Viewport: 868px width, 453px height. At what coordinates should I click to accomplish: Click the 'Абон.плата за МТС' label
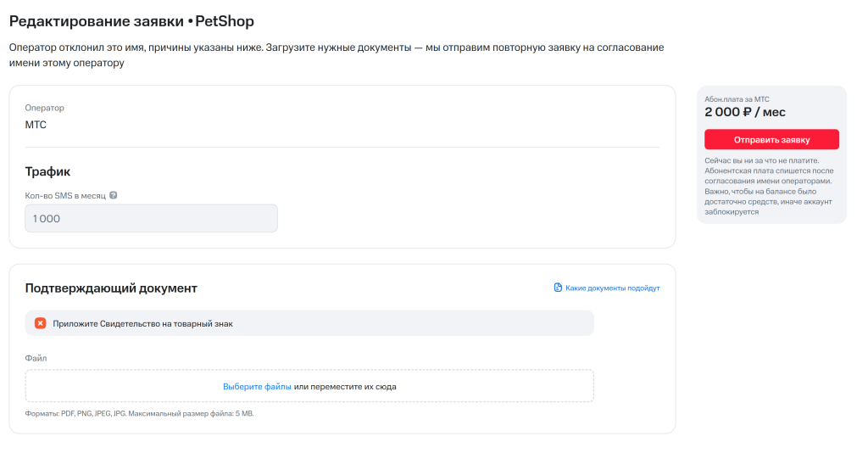pyautogui.click(x=737, y=98)
